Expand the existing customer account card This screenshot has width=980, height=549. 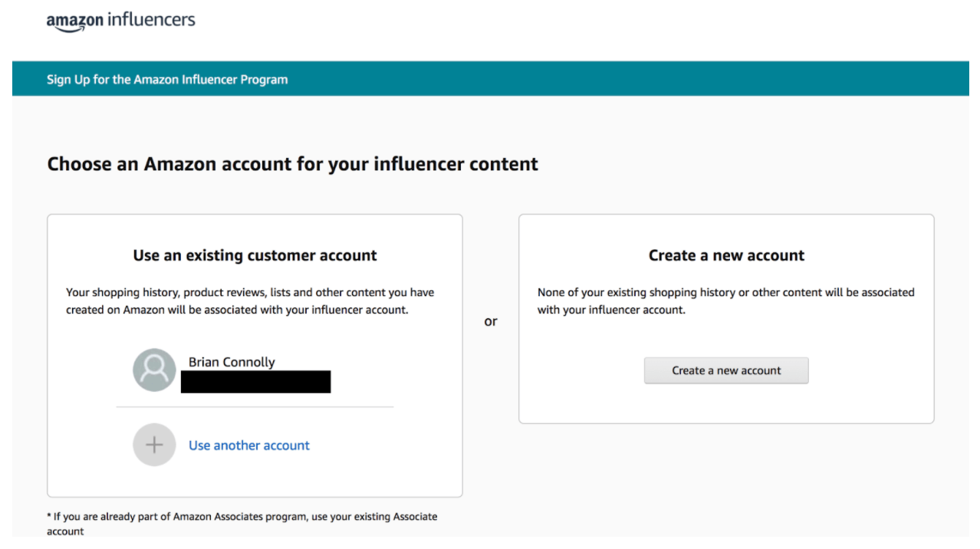(255, 355)
